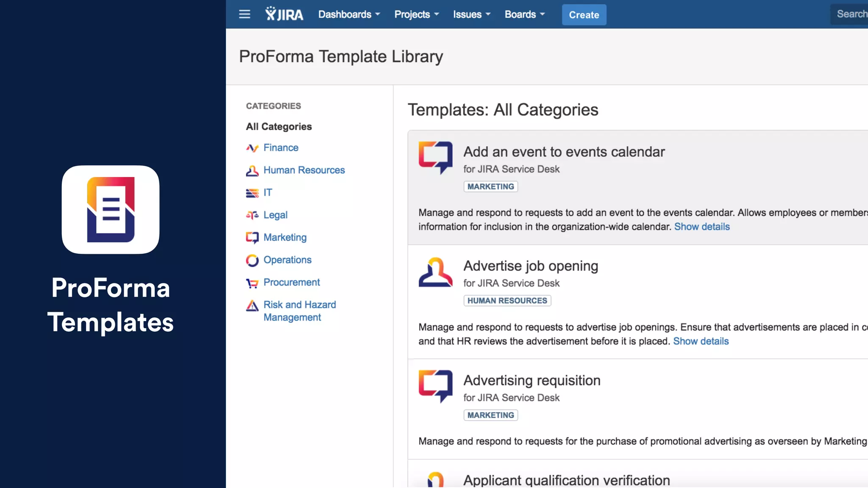Click the Legal scales icon
868x488 pixels.
(252, 215)
